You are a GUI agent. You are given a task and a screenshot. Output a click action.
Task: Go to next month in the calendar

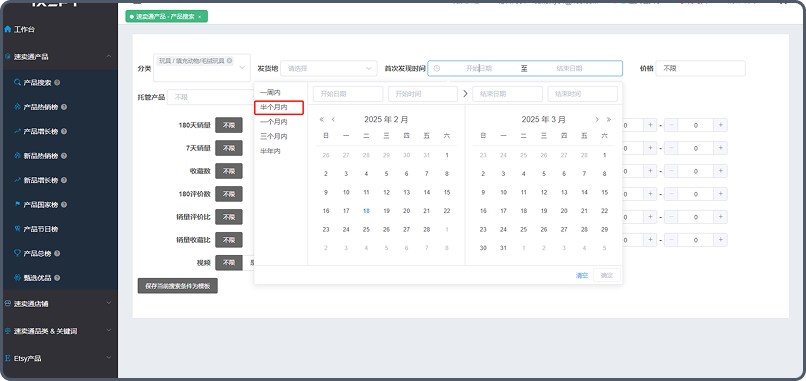click(x=597, y=119)
